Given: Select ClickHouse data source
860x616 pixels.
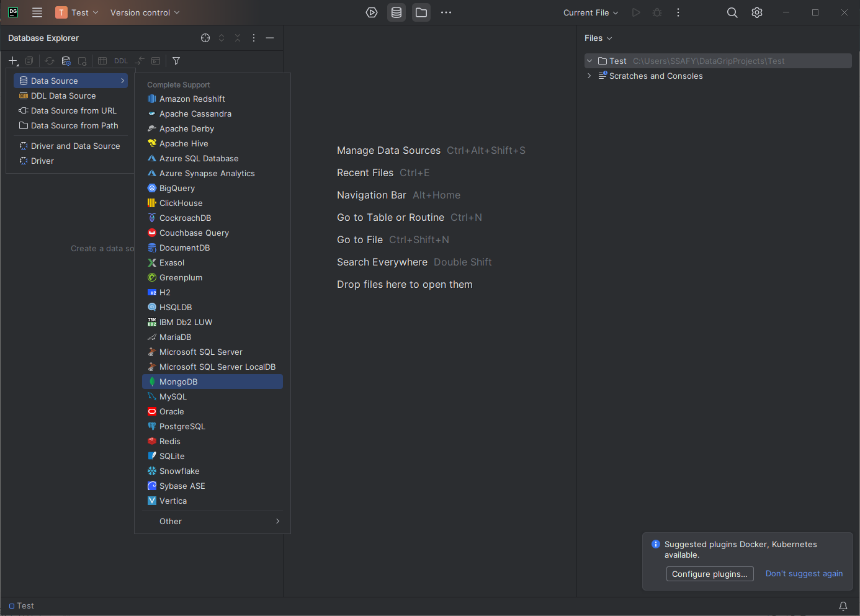Looking at the screenshot, I should pyautogui.click(x=212, y=203).
